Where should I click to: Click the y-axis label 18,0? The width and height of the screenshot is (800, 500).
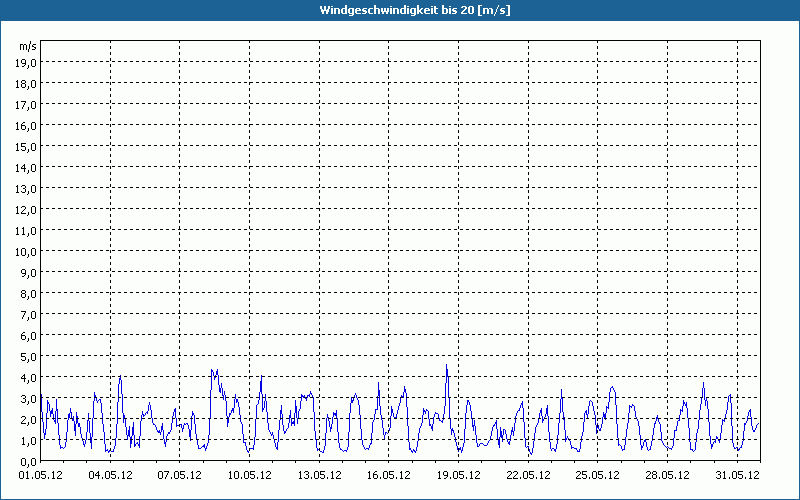(25, 84)
